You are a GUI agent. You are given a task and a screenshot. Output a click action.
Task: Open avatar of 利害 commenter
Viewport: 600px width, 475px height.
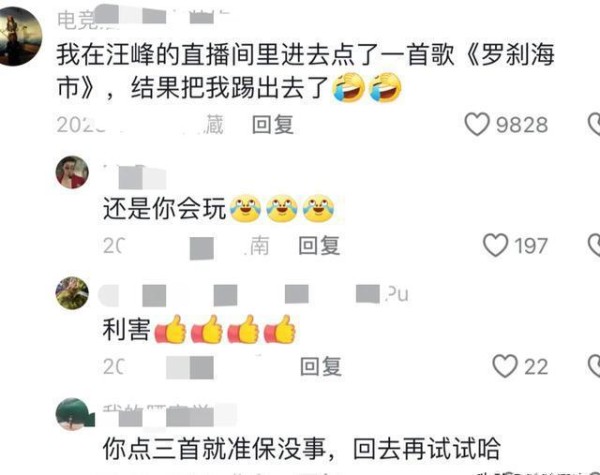[x=72, y=293]
